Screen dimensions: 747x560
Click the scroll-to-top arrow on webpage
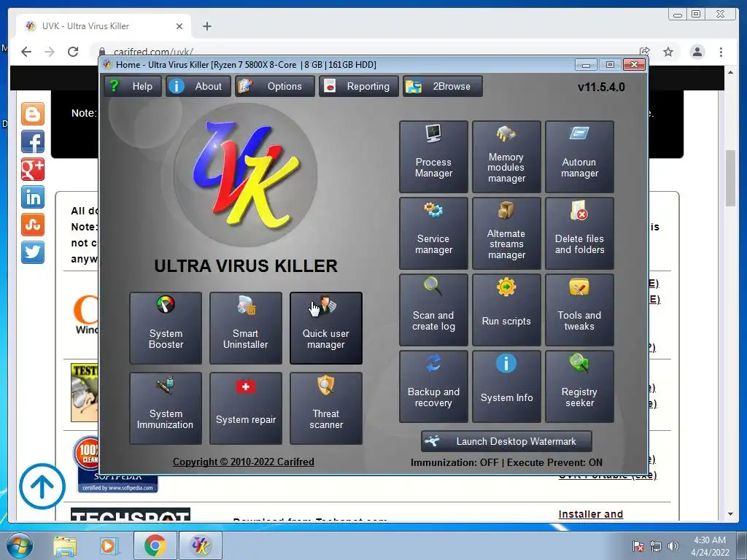tap(42, 486)
